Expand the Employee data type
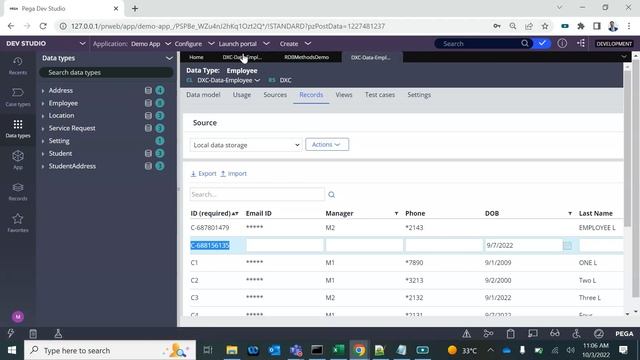 pos(43,103)
